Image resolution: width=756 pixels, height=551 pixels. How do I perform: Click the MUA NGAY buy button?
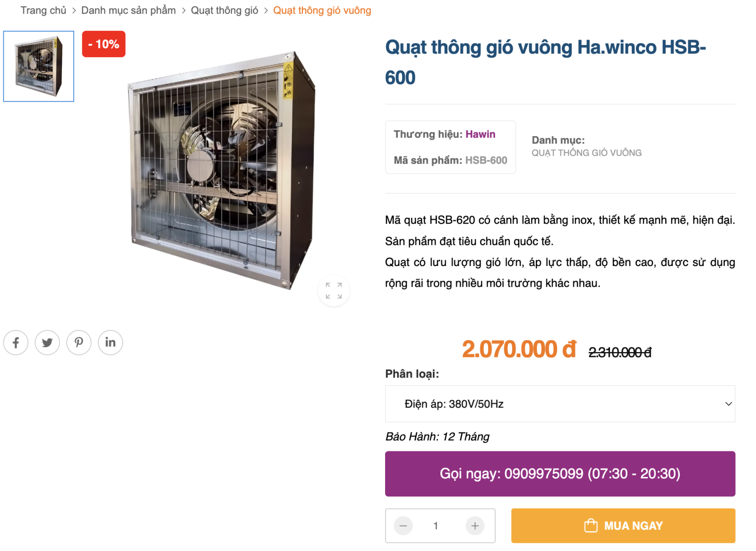[x=623, y=525]
